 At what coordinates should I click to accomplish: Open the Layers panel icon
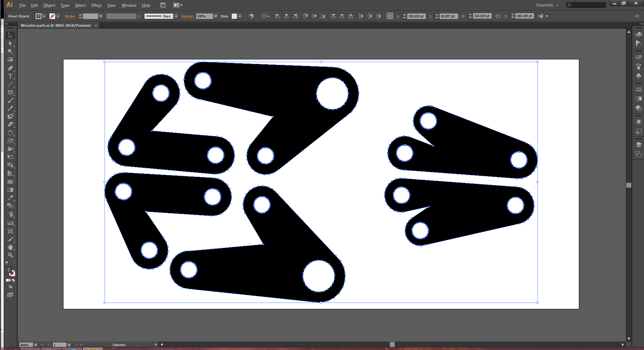[639, 145]
